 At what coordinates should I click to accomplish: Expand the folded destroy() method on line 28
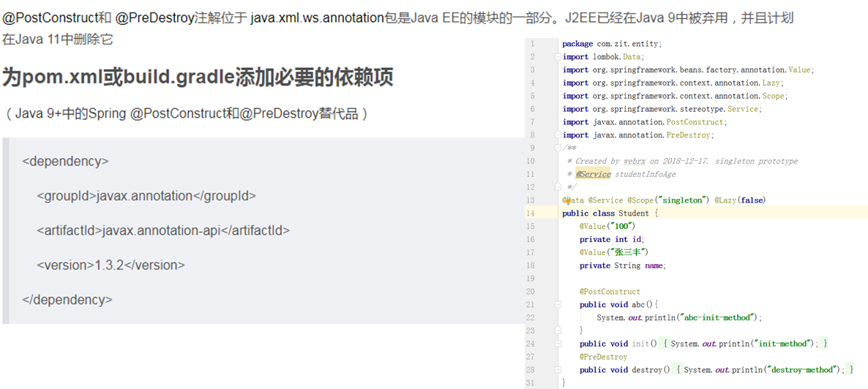[558, 370]
